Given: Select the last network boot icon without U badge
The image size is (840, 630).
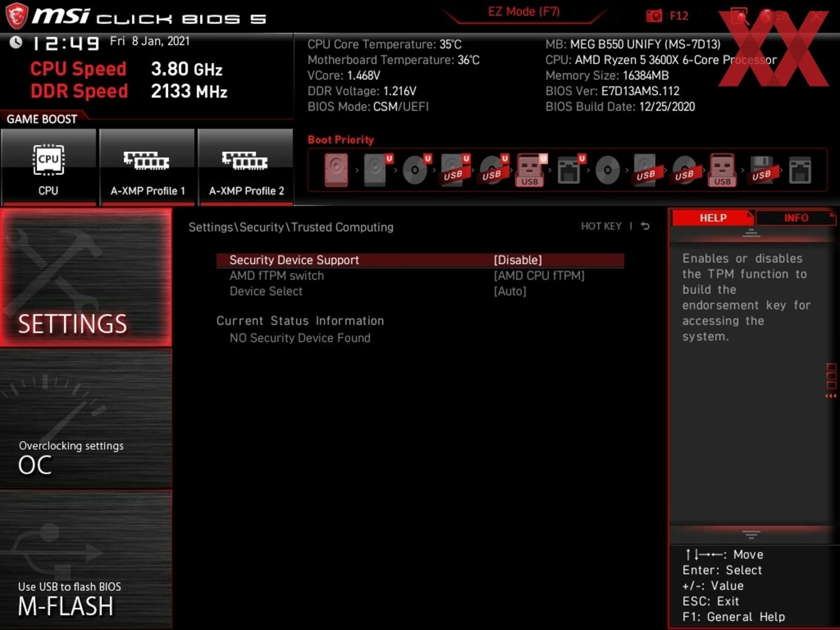Looking at the screenshot, I should (800, 170).
